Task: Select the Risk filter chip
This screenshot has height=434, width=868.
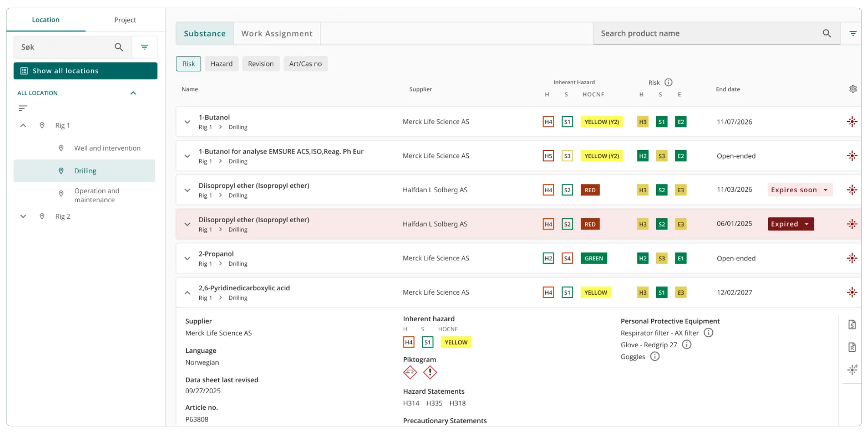Action: [x=188, y=64]
